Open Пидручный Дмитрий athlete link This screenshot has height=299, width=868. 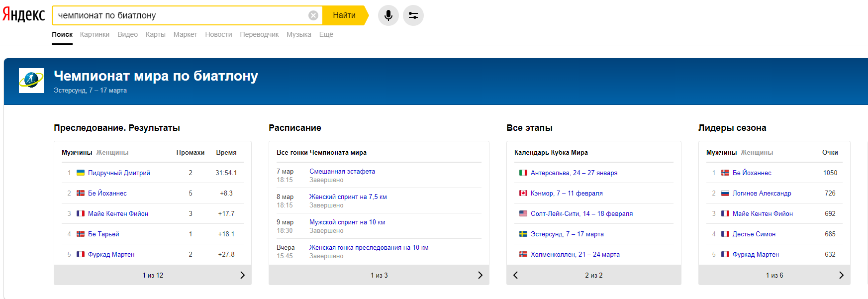[119, 173]
